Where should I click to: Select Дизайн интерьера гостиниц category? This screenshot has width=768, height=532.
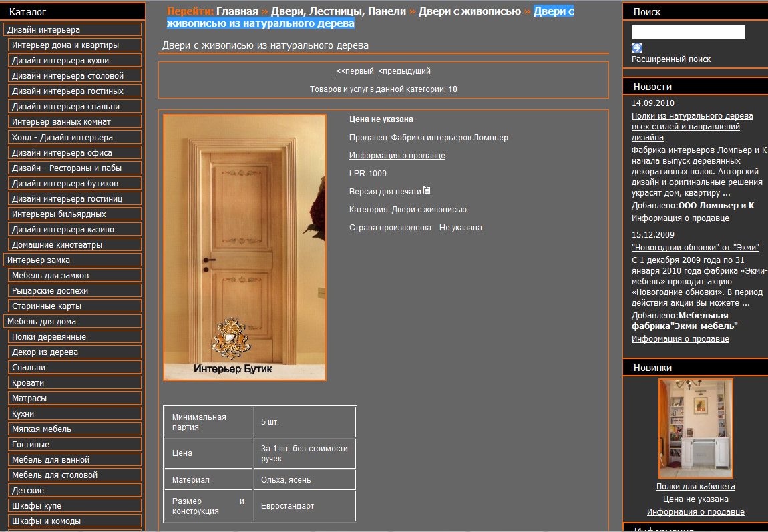(74, 198)
